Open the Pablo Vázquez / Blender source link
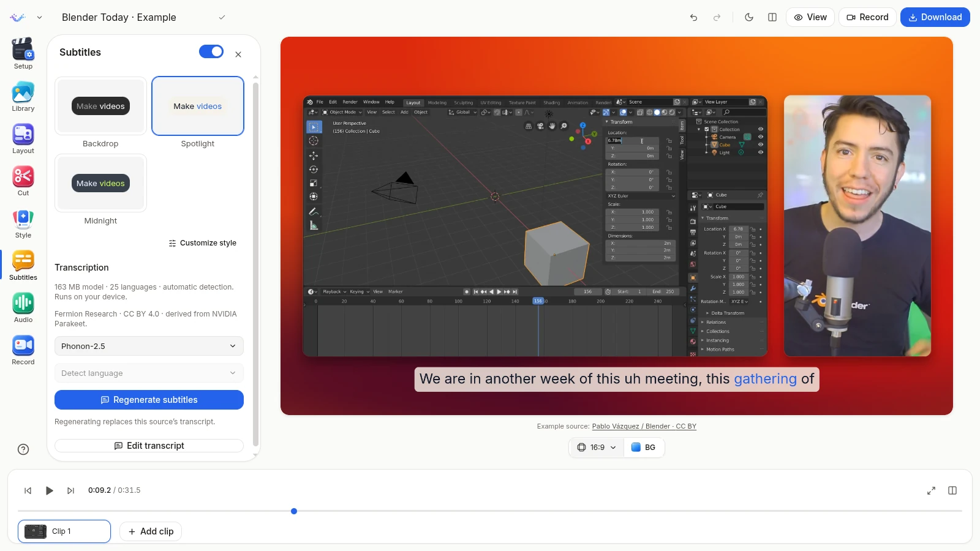Viewport: 980px width, 551px height. pos(644,426)
